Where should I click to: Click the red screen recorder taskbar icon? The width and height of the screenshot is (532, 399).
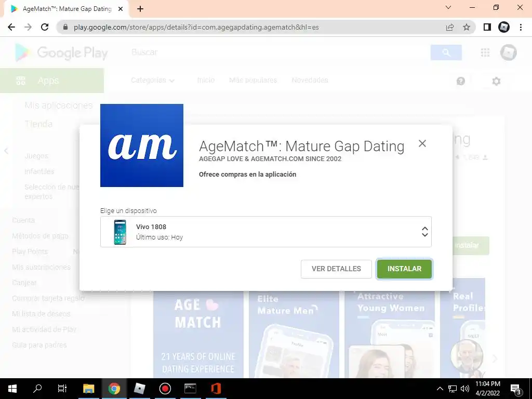[x=165, y=389]
